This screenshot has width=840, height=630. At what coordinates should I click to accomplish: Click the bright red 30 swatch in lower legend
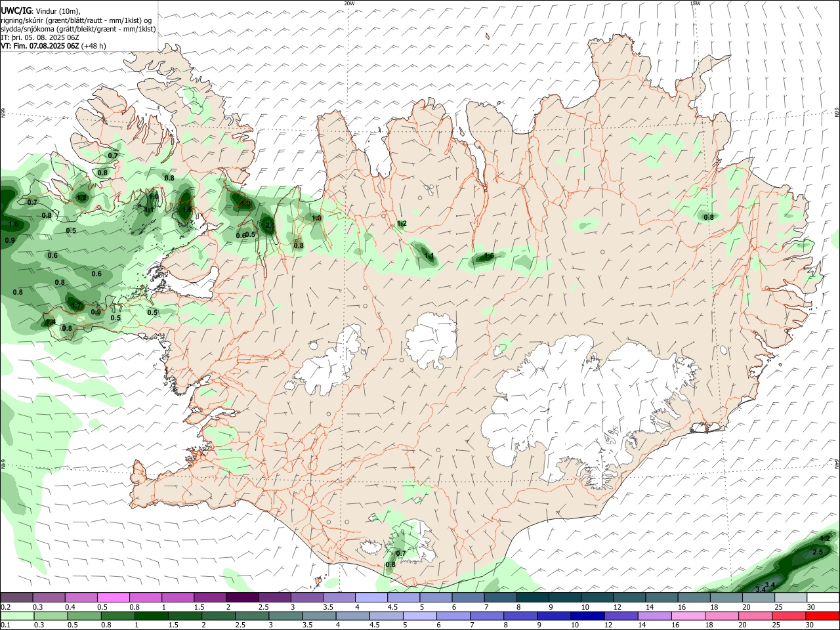point(823,616)
